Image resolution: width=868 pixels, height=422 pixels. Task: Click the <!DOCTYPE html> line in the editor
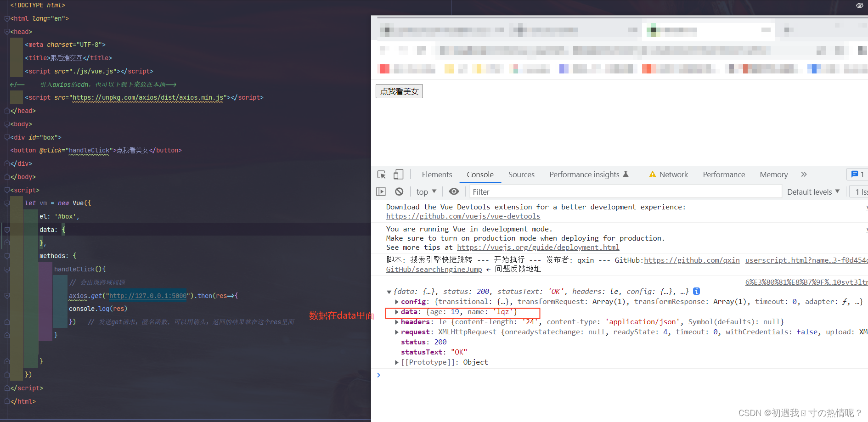pyautogui.click(x=38, y=5)
